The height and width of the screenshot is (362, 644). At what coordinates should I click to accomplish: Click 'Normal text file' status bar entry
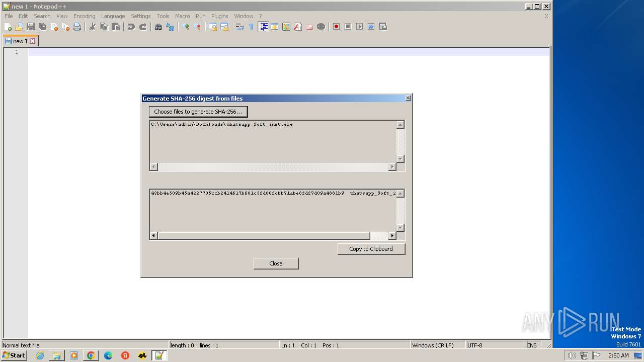click(21, 345)
